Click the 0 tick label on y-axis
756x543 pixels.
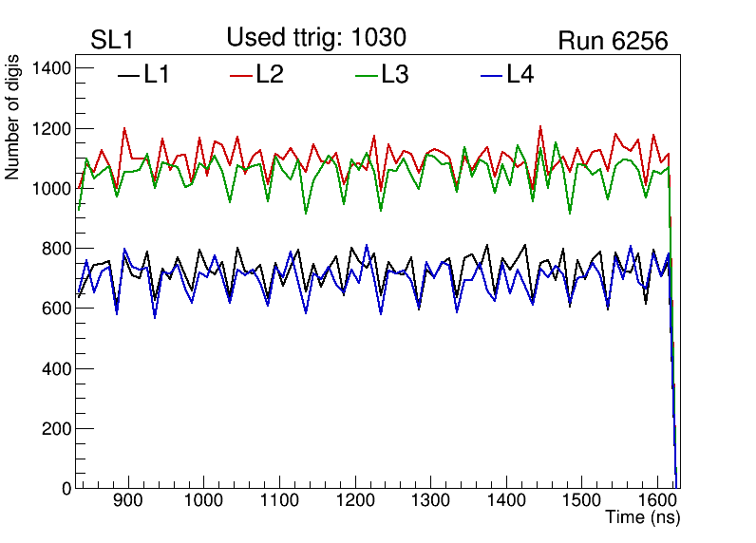pos(66,489)
